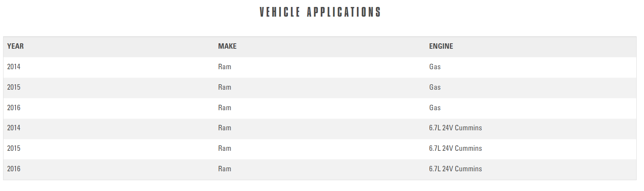Select the 2014 year cell in the Cummins row

(x=14, y=128)
